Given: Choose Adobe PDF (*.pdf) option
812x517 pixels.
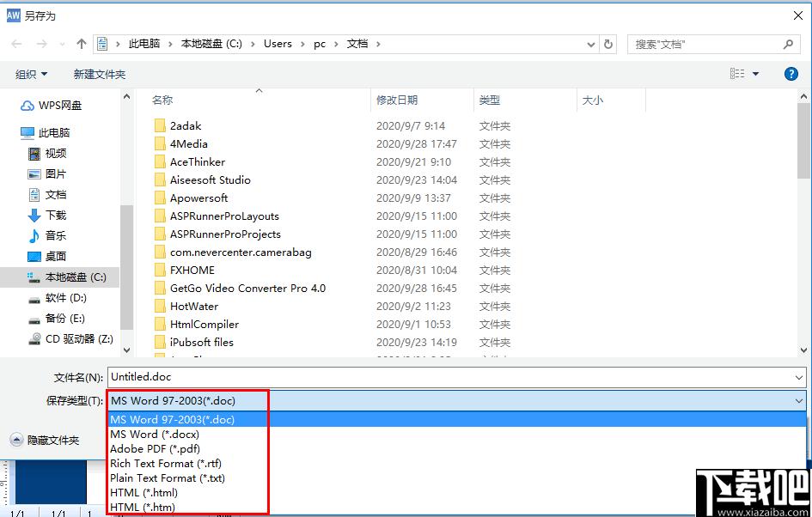Looking at the screenshot, I should (457, 448).
